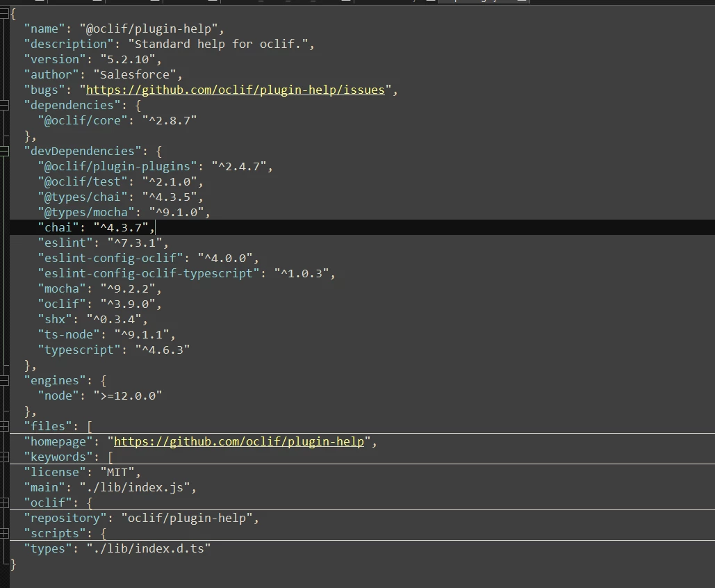Click the types value "./lib/index.d.ts"

[x=148, y=548]
